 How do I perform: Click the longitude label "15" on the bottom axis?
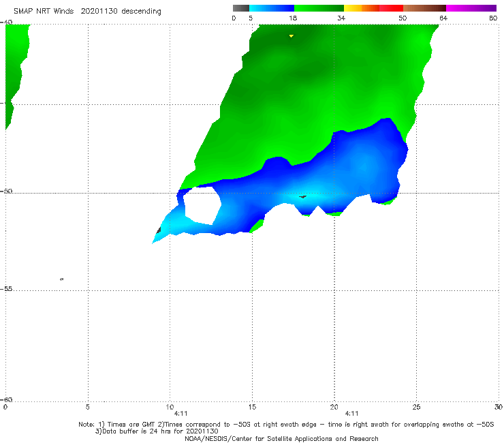pyautogui.click(x=252, y=407)
